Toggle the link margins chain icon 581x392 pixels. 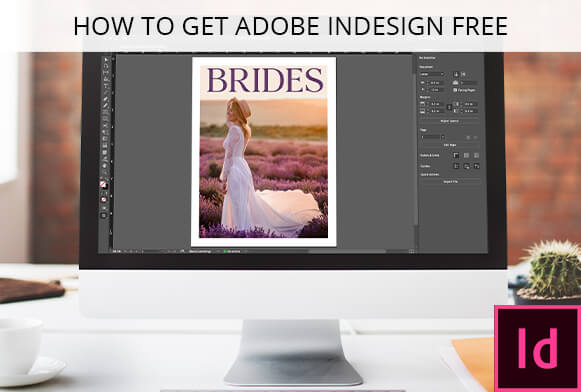coord(449,107)
